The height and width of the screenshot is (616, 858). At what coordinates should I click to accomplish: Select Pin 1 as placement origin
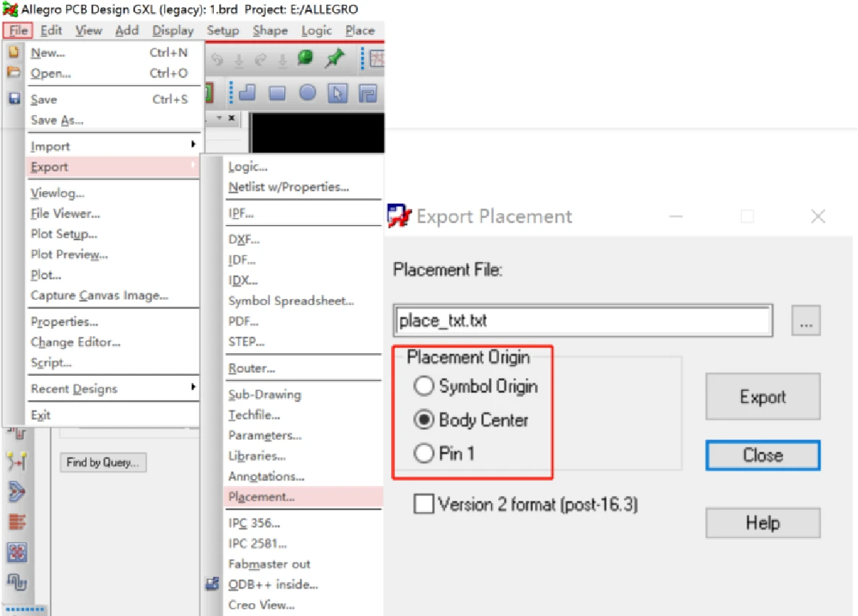[x=424, y=454]
